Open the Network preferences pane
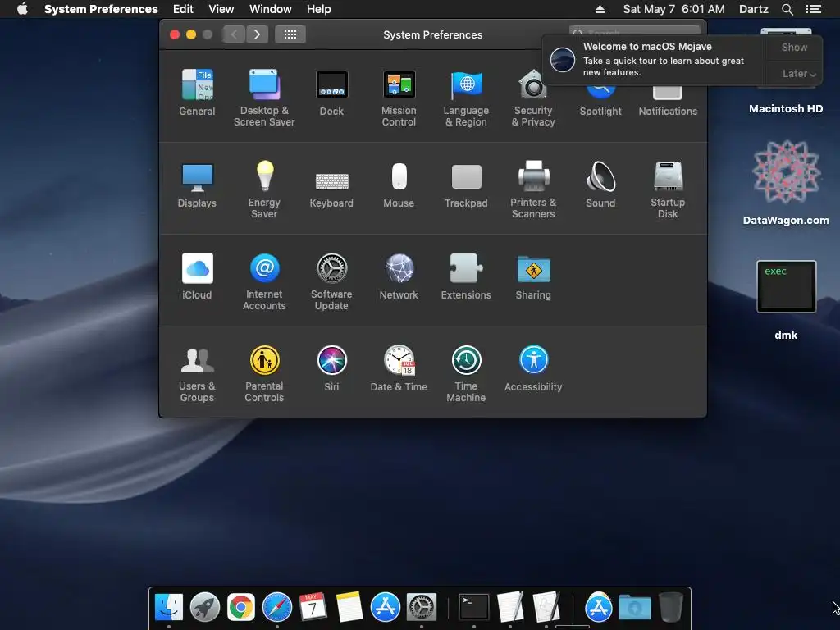The width and height of the screenshot is (840, 630). (x=399, y=276)
